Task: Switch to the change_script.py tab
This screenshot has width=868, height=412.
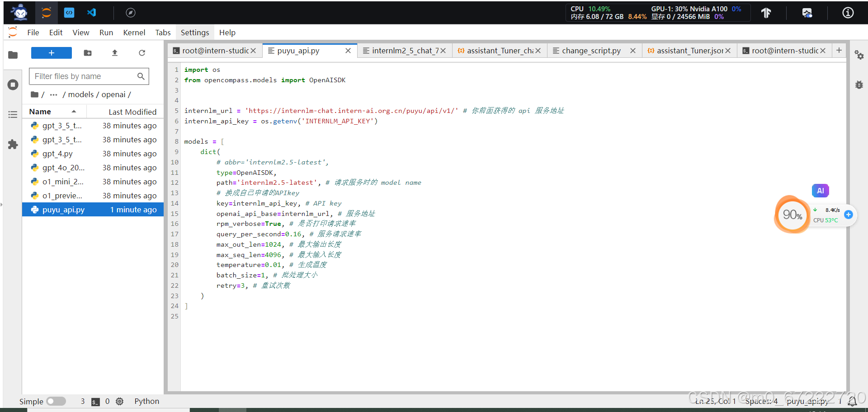Action: click(x=592, y=51)
